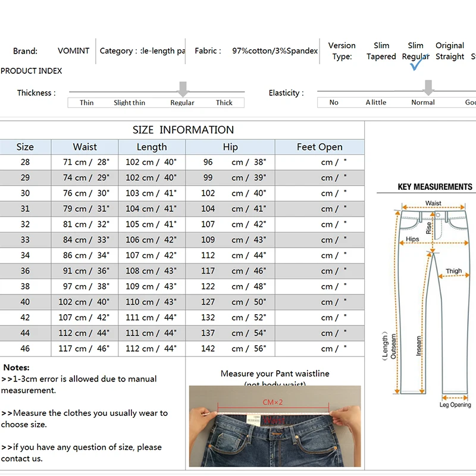The image size is (476, 476).
Task: Click the 'Measure the clothes you usually wear' note
Action: click(84, 419)
